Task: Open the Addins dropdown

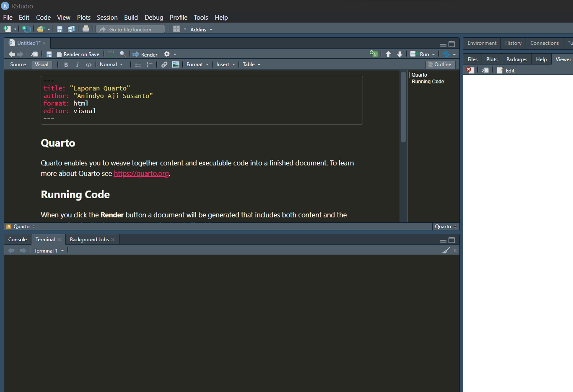Action: coord(201,29)
